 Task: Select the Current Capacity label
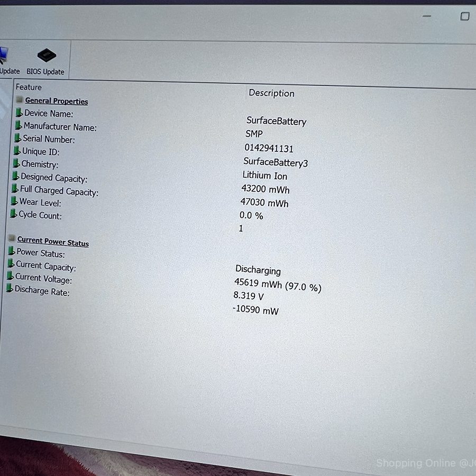46,266
